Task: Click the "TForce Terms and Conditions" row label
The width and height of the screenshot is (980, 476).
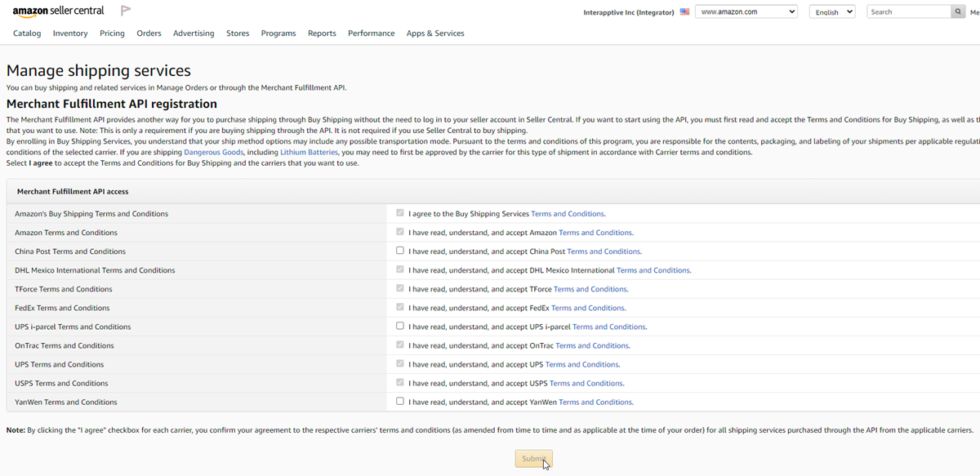Action: point(64,289)
